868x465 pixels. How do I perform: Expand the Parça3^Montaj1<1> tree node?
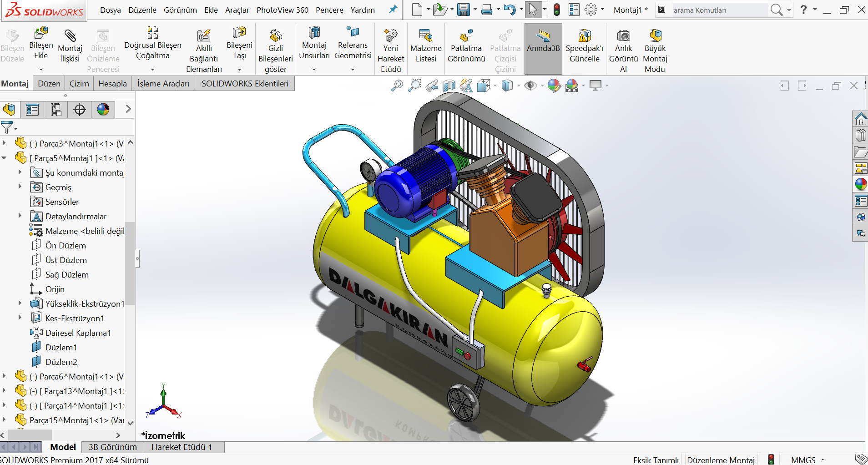(x=4, y=143)
